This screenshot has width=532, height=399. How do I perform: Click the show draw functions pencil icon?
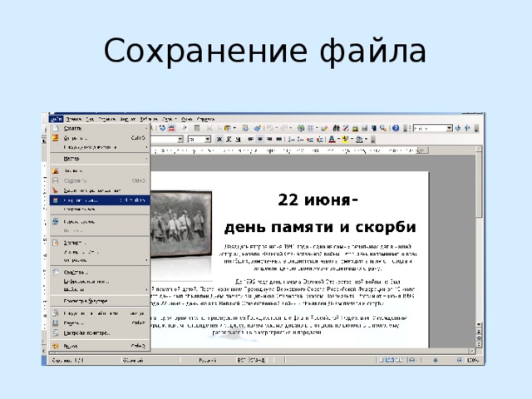coord(324,128)
